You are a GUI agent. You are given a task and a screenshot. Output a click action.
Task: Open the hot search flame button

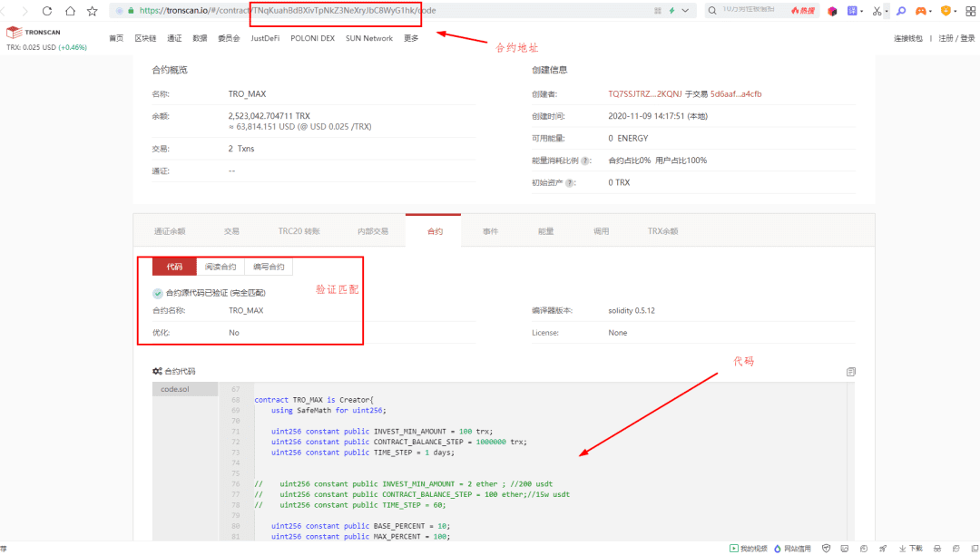click(x=803, y=11)
